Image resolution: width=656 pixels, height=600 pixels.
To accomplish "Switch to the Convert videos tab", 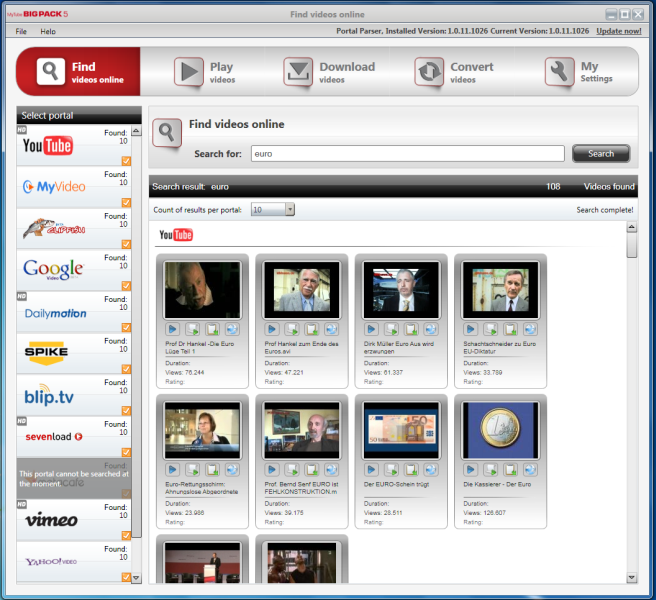I will 454,72.
